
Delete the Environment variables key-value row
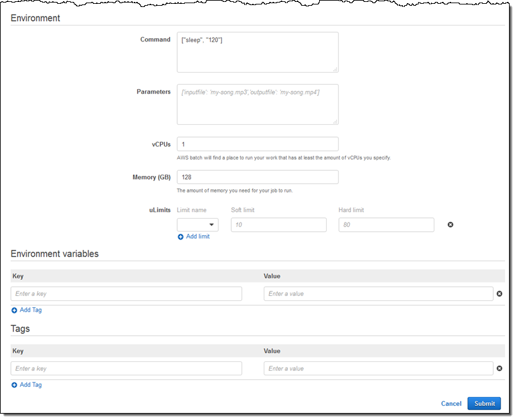pos(499,294)
